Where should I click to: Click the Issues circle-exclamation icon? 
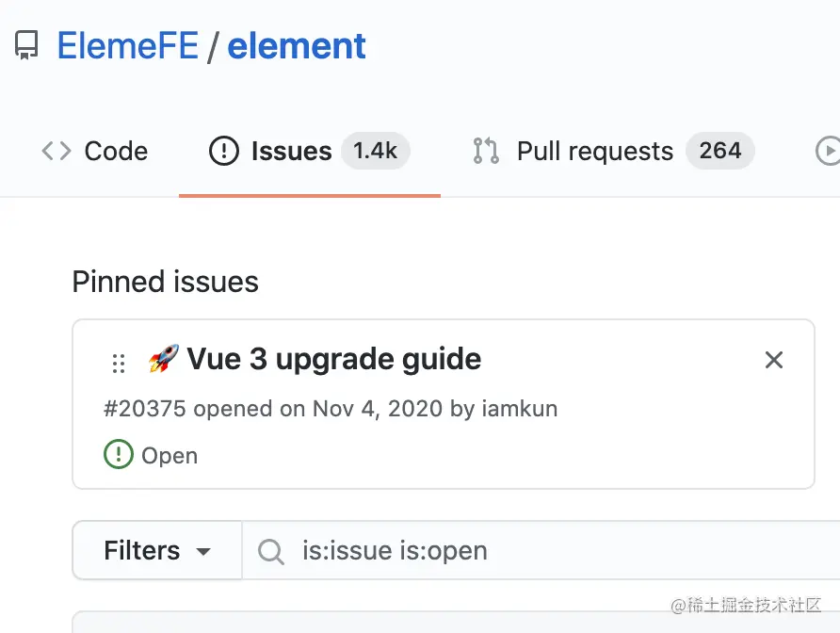click(x=224, y=151)
